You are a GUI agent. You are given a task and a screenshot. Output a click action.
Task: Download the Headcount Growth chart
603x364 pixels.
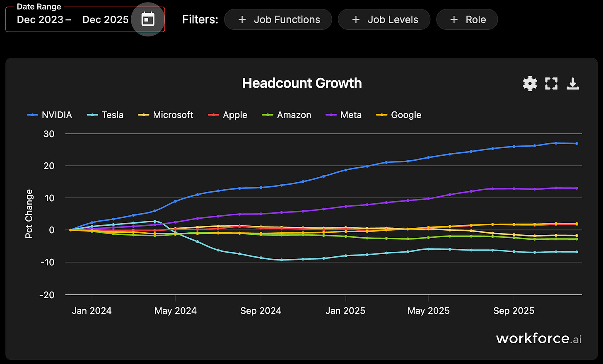[573, 84]
